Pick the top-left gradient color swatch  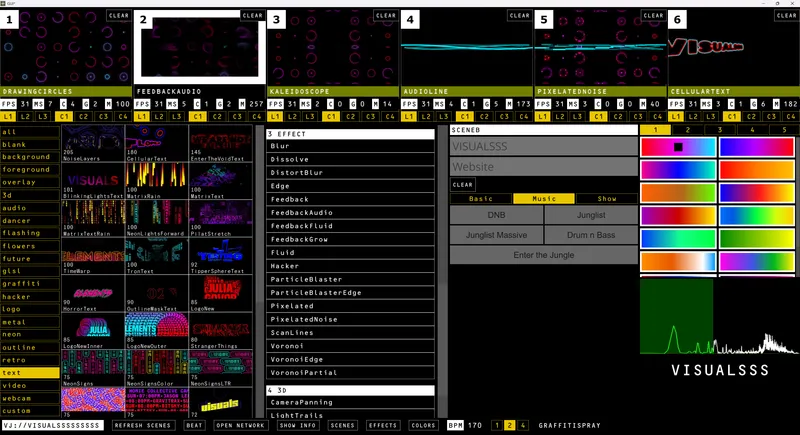677,147
